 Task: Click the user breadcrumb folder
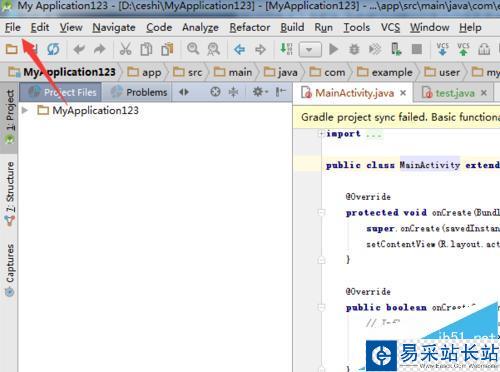pyautogui.click(x=442, y=72)
